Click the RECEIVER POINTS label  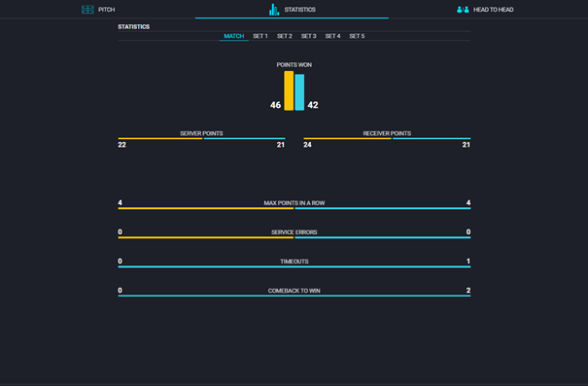pyautogui.click(x=387, y=133)
